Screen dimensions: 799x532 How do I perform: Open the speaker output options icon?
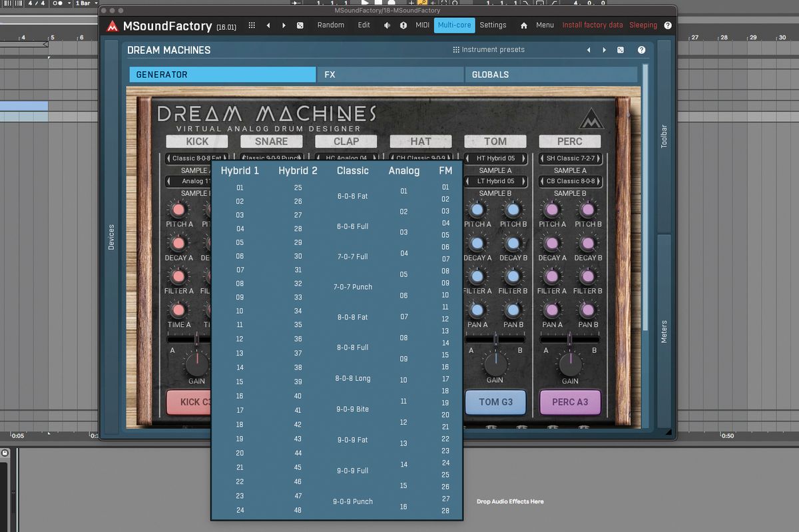[x=387, y=25]
